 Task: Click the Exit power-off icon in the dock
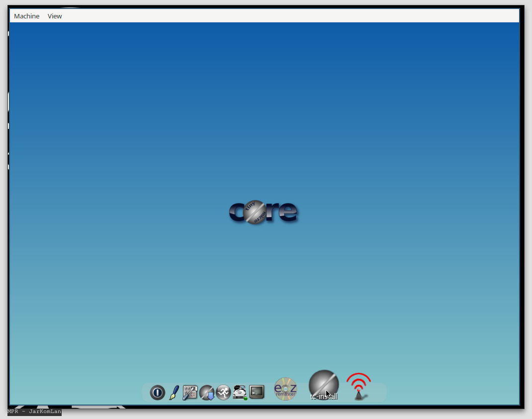[158, 392]
